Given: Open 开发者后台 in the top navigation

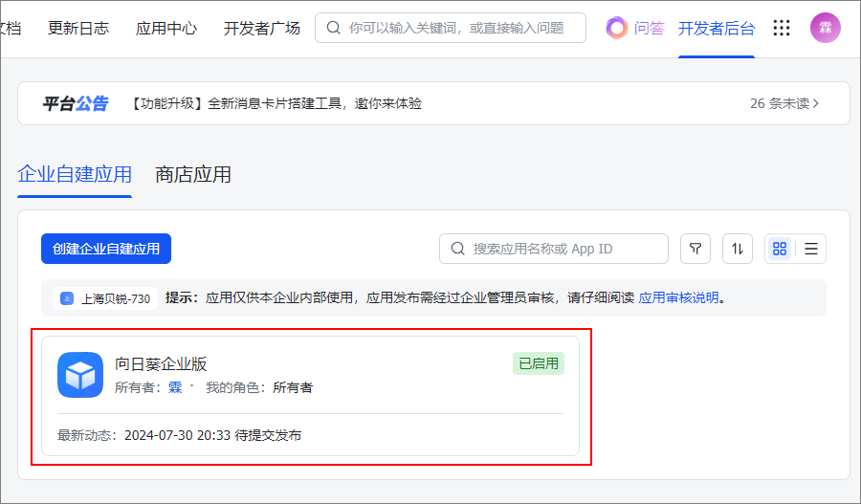Looking at the screenshot, I should click(716, 28).
